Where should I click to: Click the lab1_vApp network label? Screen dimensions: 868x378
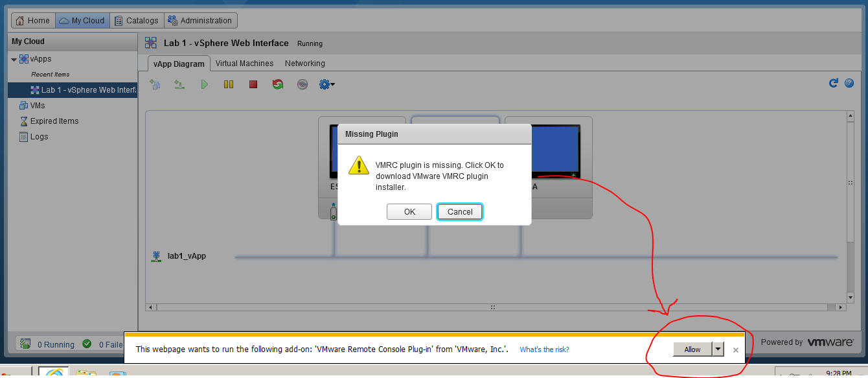point(187,256)
